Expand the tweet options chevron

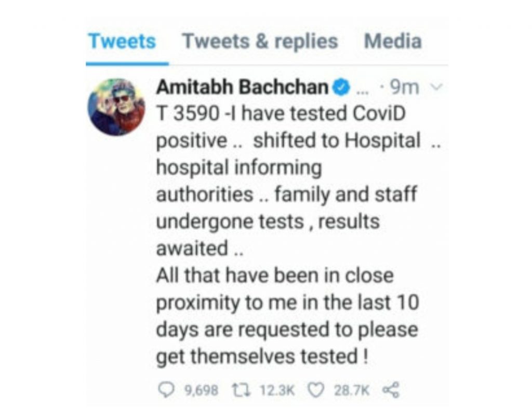(436, 87)
